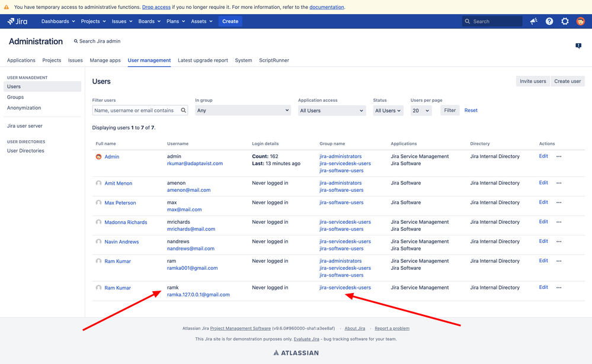Click the Filter users input field
The height and width of the screenshot is (364, 592).
(x=140, y=110)
